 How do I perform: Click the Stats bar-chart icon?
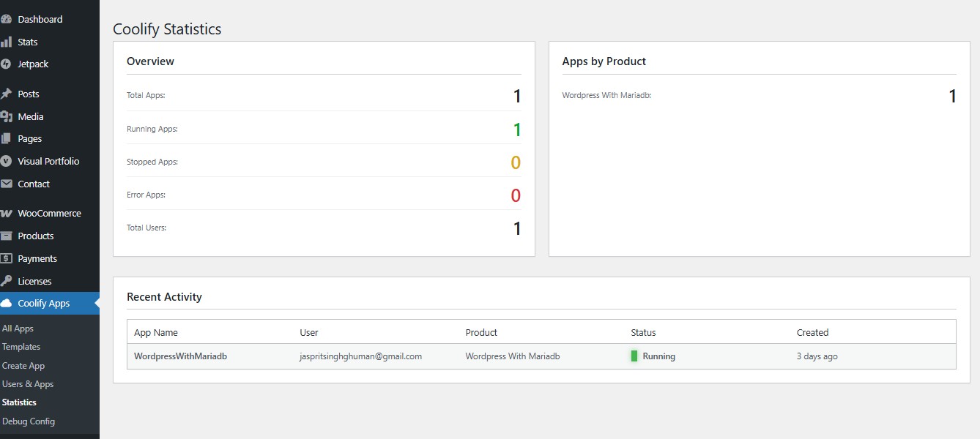[x=6, y=42]
